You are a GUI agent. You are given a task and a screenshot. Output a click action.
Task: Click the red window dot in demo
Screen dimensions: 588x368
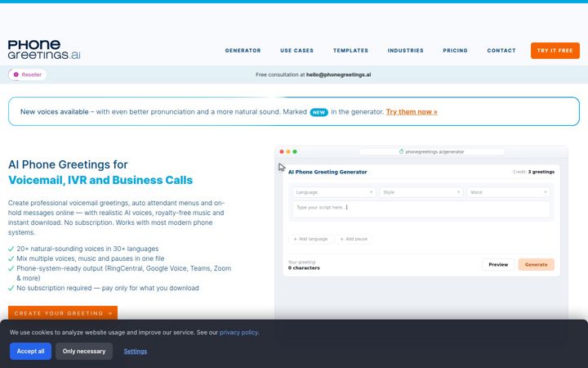click(x=282, y=152)
